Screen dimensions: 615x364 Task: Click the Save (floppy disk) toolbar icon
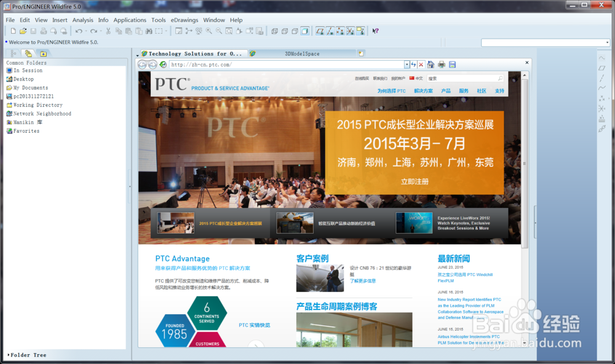click(x=33, y=31)
